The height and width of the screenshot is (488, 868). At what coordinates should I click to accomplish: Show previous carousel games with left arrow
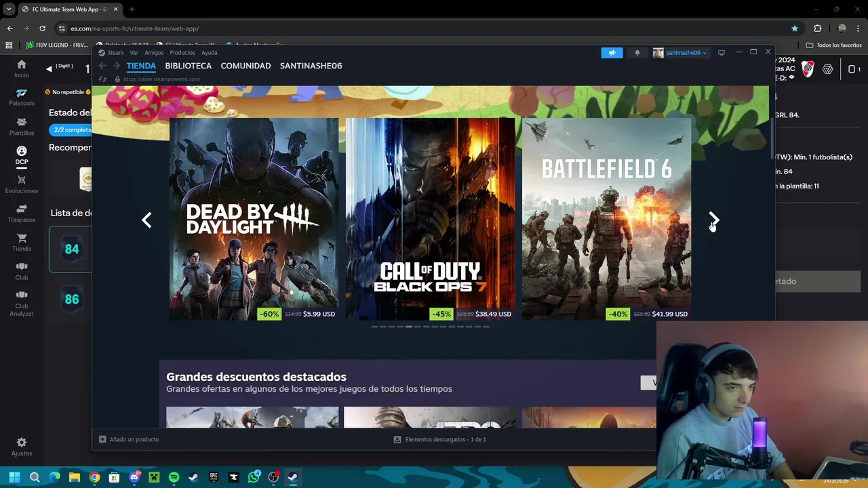pyautogui.click(x=146, y=220)
